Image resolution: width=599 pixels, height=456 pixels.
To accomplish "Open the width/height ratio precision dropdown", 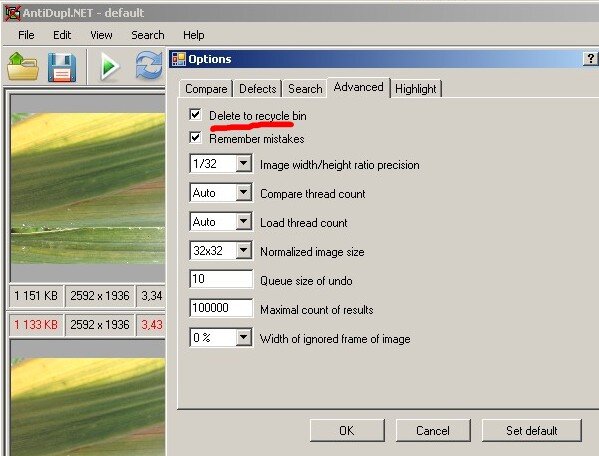I will pos(243,164).
